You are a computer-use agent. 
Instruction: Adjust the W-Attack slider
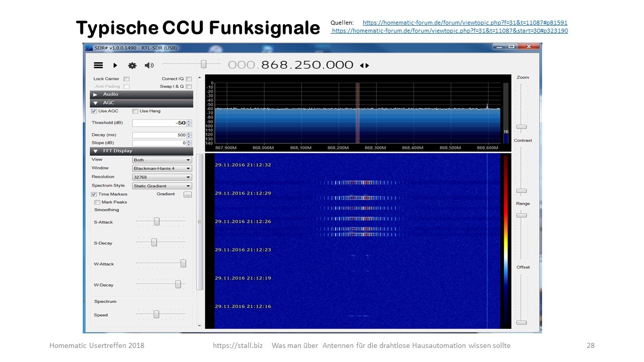[183, 263]
